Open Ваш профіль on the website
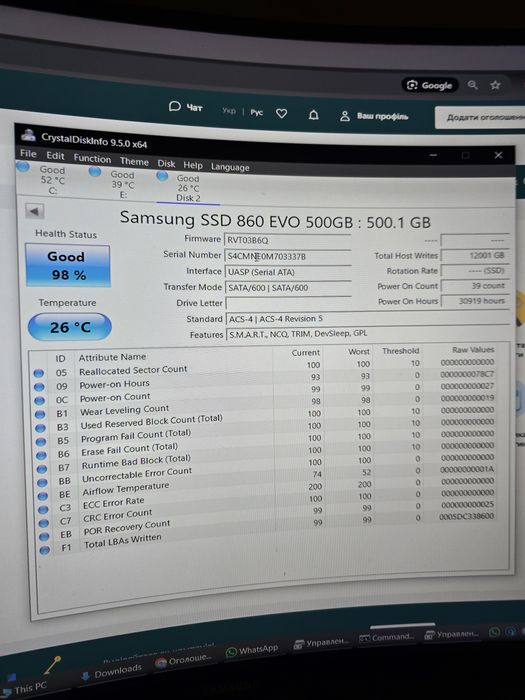The image size is (525, 700). coord(374,116)
